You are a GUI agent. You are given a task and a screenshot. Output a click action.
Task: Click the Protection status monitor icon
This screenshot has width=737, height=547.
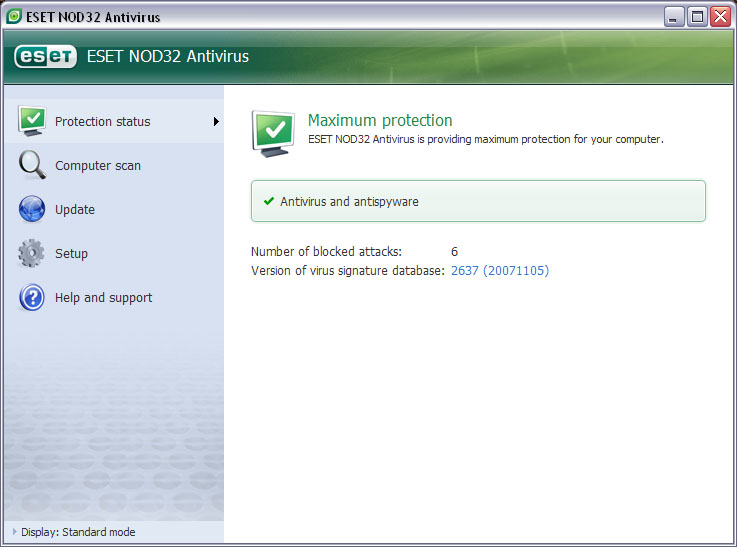(32, 121)
